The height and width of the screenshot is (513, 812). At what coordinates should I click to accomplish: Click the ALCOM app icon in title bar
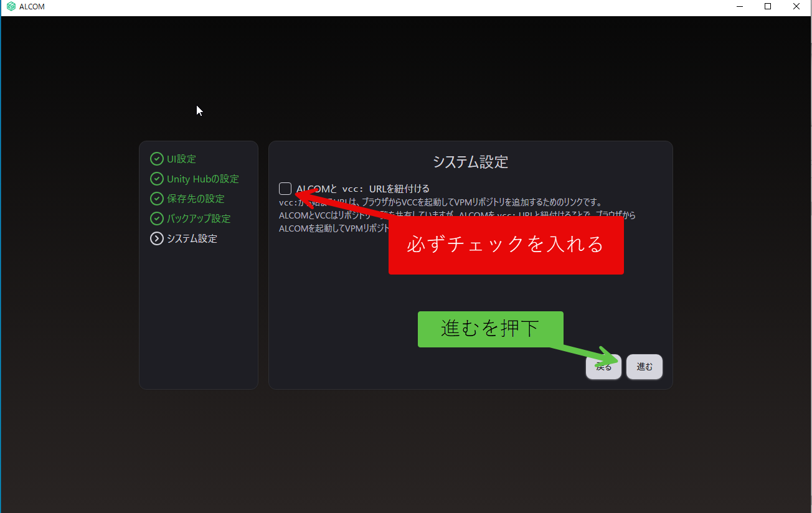coord(11,7)
